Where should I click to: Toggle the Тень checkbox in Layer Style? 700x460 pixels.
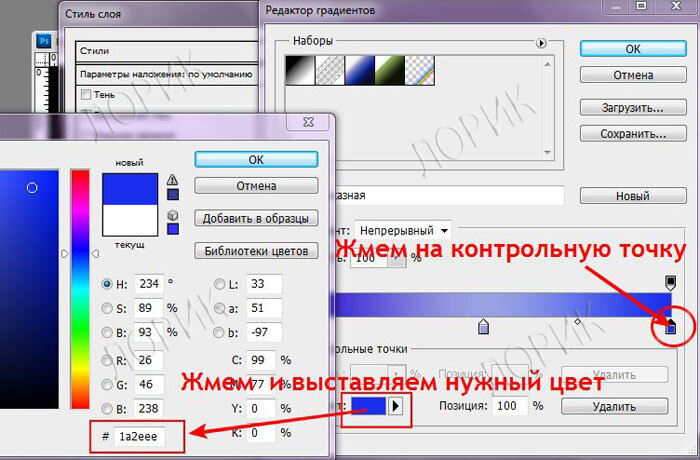(x=86, y=94)
